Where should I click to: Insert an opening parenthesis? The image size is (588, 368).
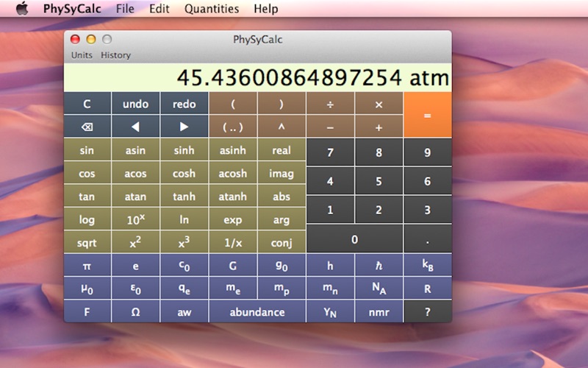233,104
